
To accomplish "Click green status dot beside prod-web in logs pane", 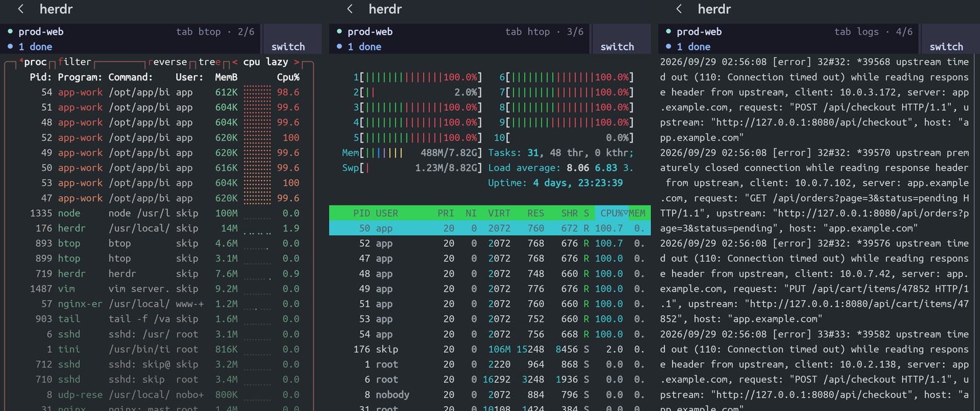I will click(x=669, y=32).
